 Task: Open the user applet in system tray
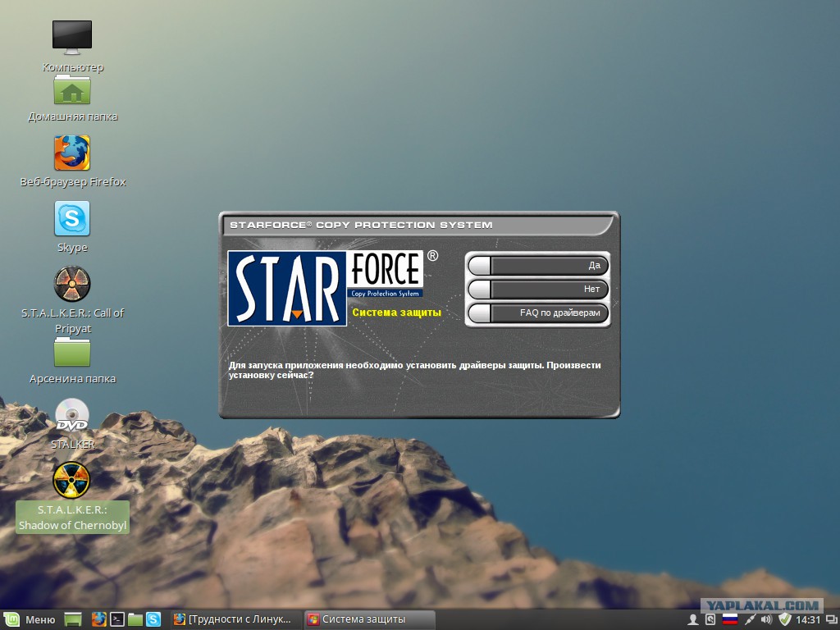(692, 620)
